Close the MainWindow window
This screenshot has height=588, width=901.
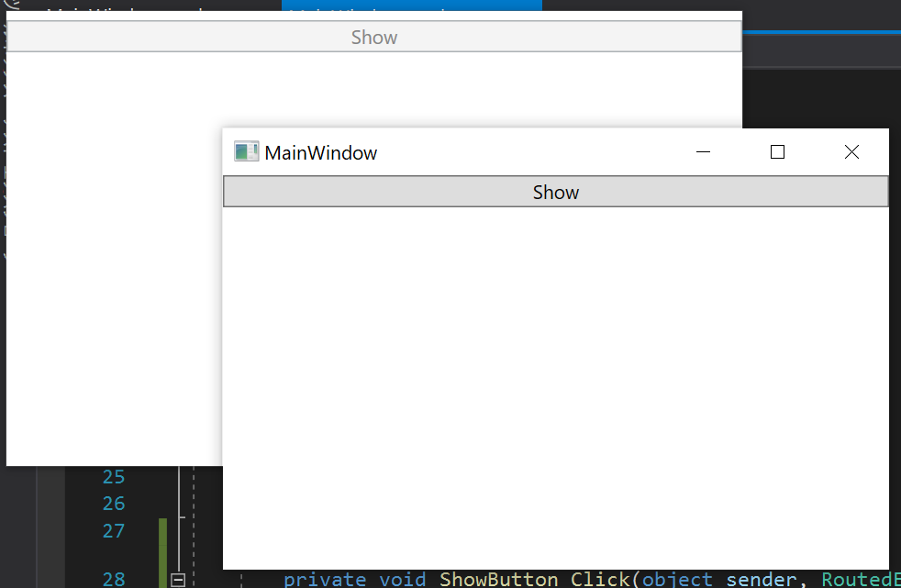tap(851, 151)
